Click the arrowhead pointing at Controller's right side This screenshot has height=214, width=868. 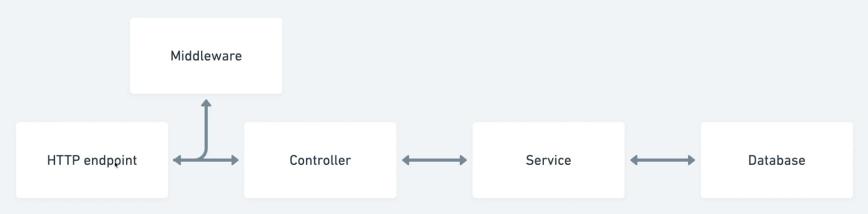point(406,160)
